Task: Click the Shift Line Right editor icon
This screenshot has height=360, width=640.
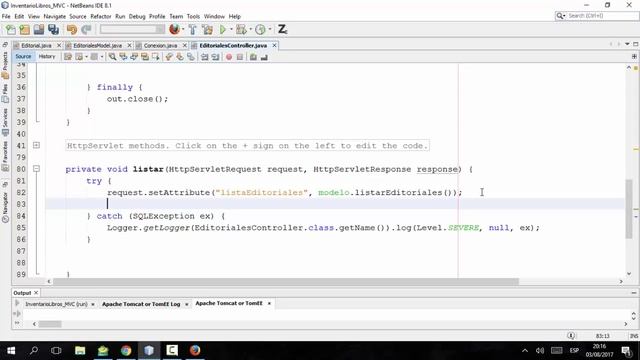Action: click(215, 57)
